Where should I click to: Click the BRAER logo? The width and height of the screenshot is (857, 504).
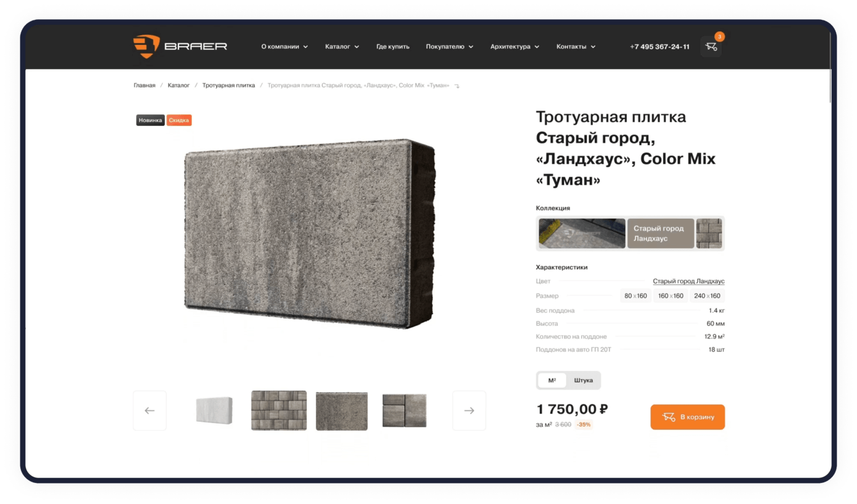coord(180,46)
